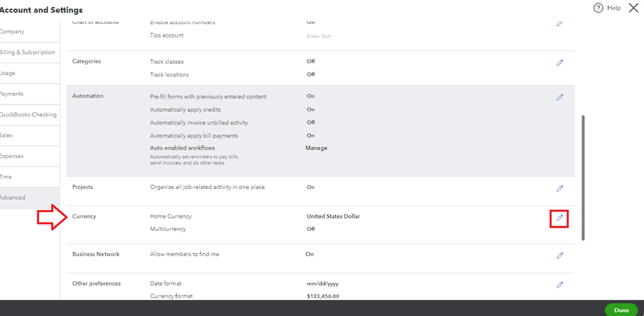Open Projects section editing via pencil icon

(560, 188)
